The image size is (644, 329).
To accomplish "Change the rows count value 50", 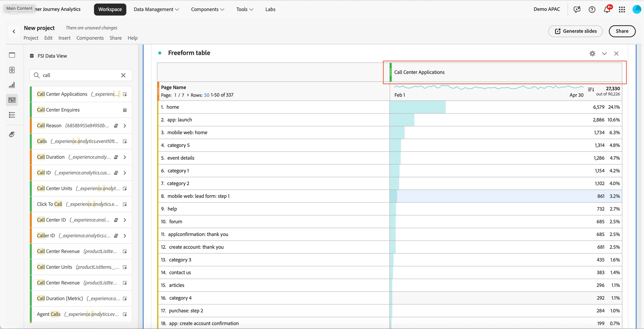I will (207, 95).
